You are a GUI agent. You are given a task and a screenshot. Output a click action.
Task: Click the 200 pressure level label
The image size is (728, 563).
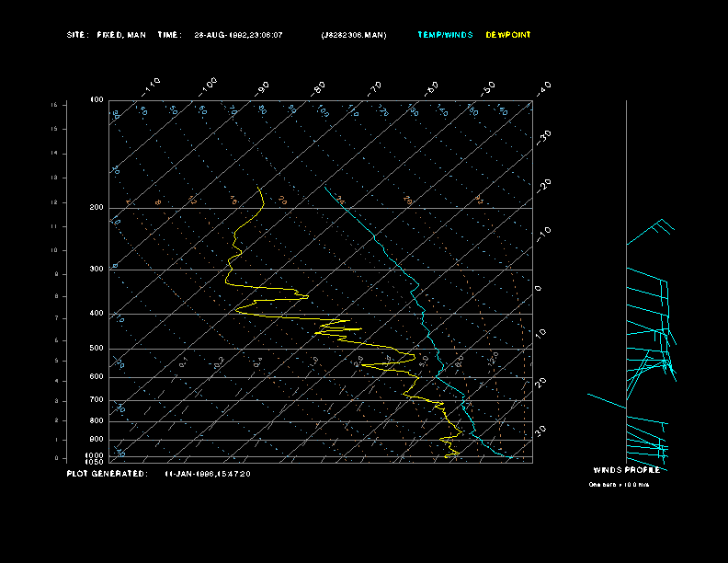pyautogui.click(x=97, y=208)
